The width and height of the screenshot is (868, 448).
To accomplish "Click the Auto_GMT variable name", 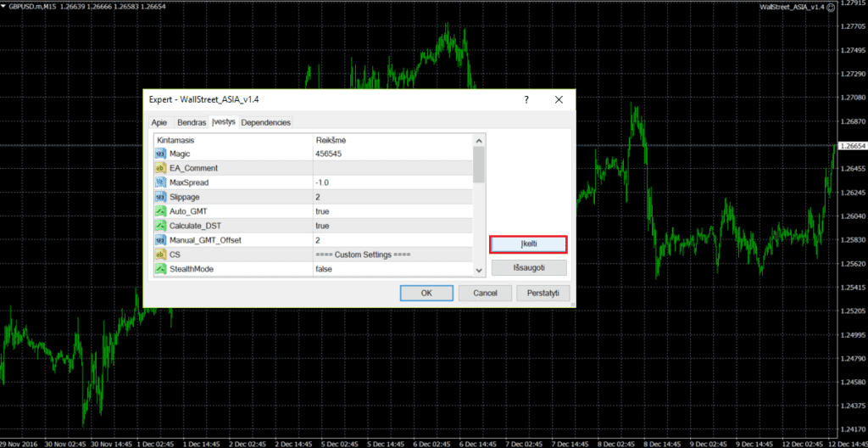I will coord(187,211).
